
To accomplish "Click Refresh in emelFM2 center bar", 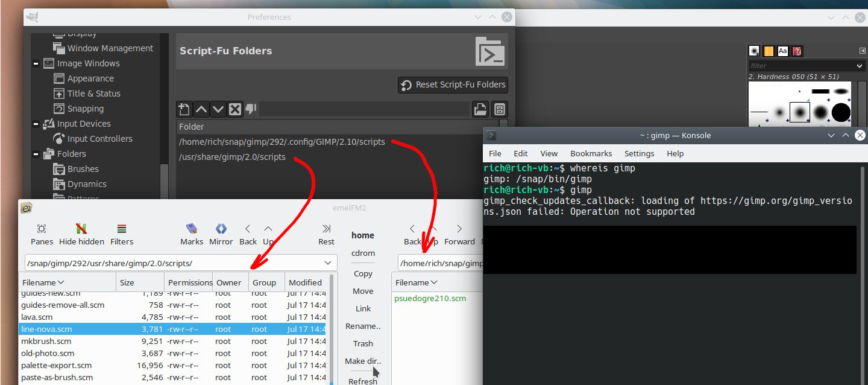I will coord(363,381).
